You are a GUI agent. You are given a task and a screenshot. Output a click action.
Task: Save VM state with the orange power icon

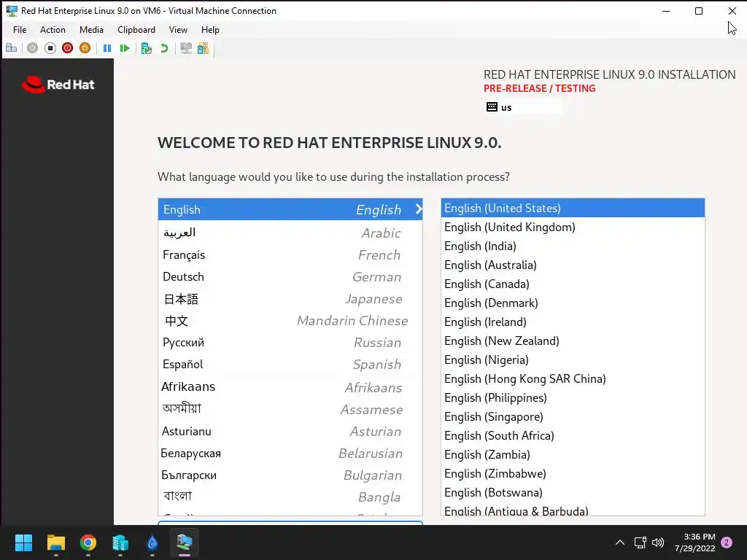85,48
